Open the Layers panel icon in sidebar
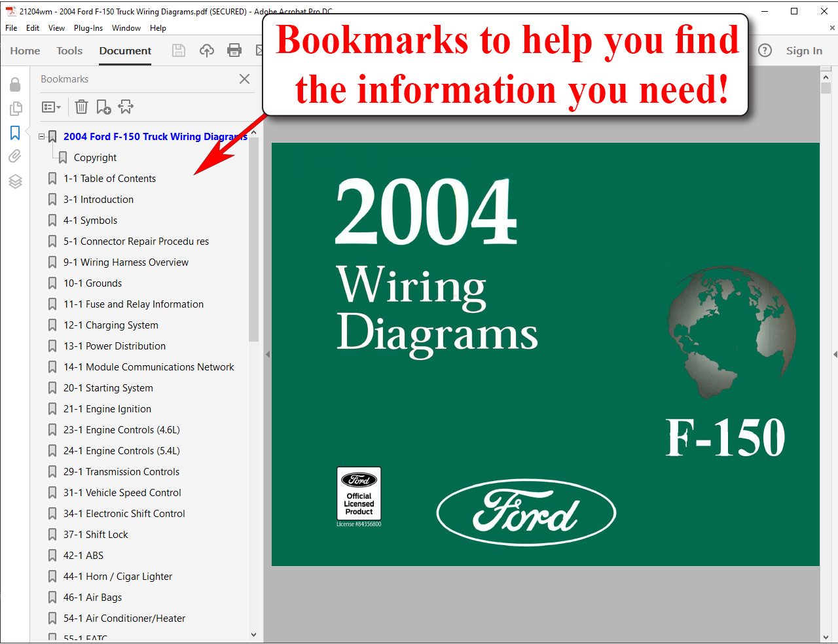This screenshot has width=838, height=644. pyautogui.click(x=15, y=181)
